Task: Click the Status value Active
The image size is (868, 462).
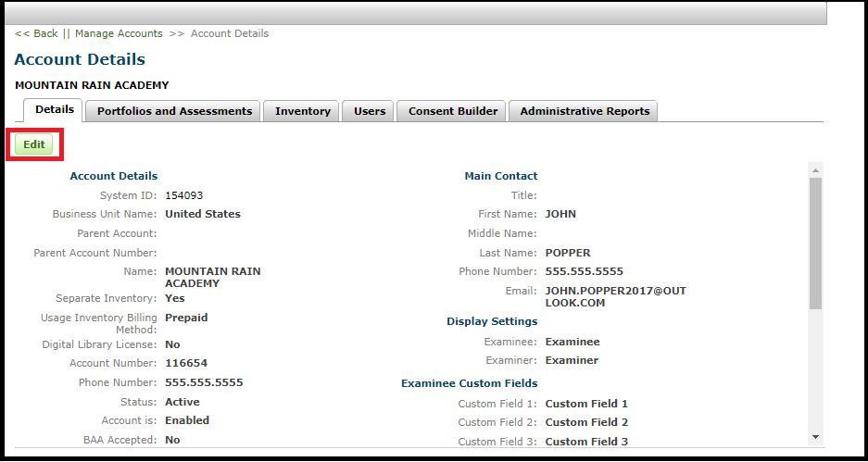Action: (x=182, y=402)
